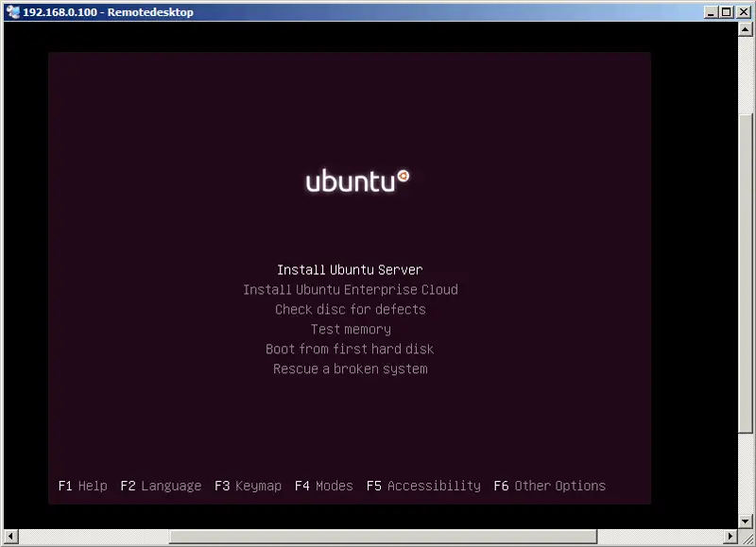Click the vertical scrollbar up arrow
756x547 pixels.
click(x=746, y=33)
